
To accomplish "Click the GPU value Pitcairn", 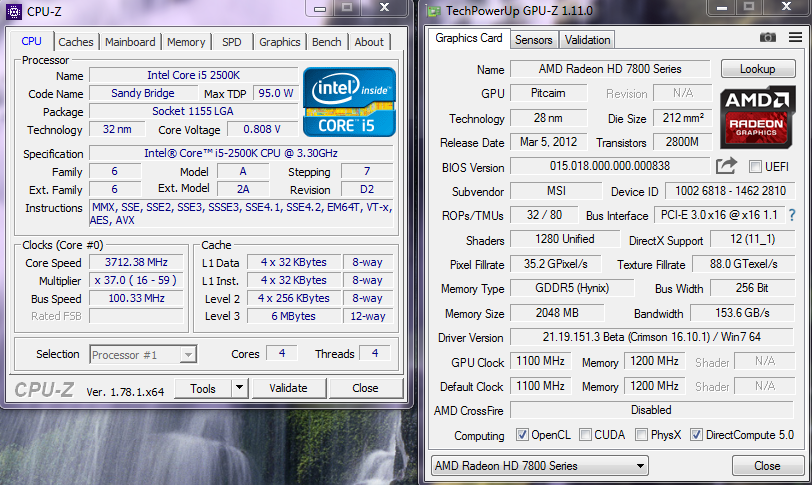I will coord(548,93).
